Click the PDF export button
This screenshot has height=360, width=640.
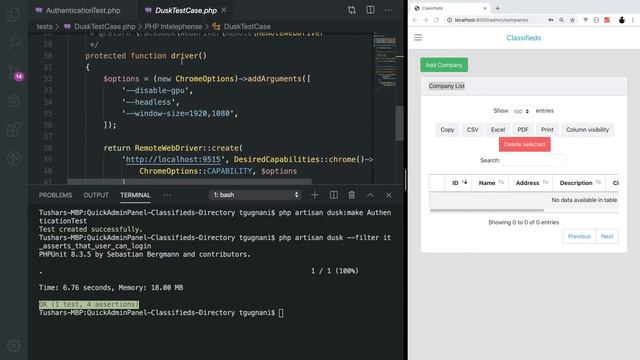click(523, 130)
